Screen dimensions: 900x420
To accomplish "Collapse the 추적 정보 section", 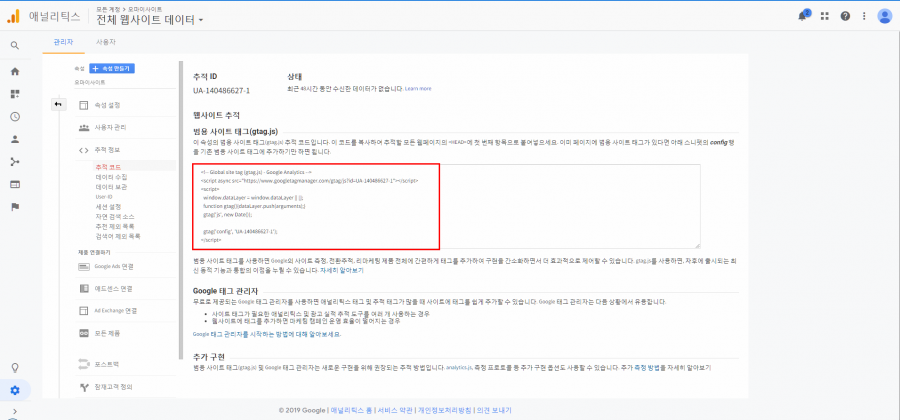I will [x=106, y=150].
